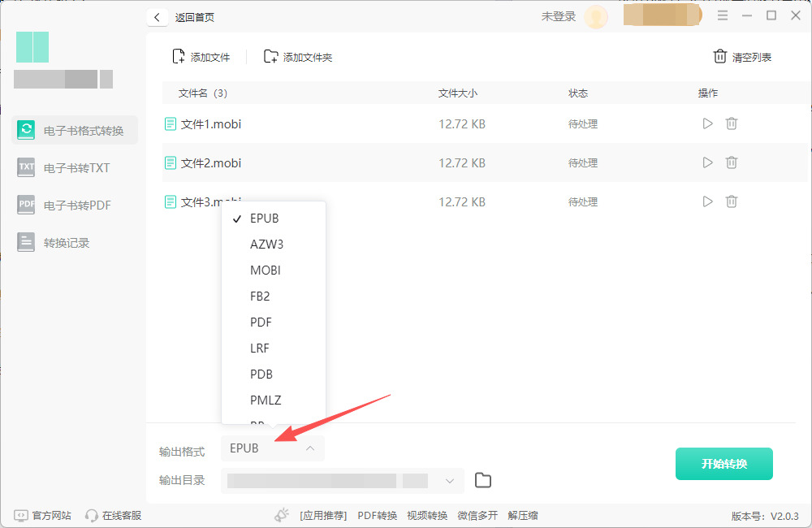Screen dimensions: 812x528
Task: Select AZW3 in the format list
Action: (274, 244)
